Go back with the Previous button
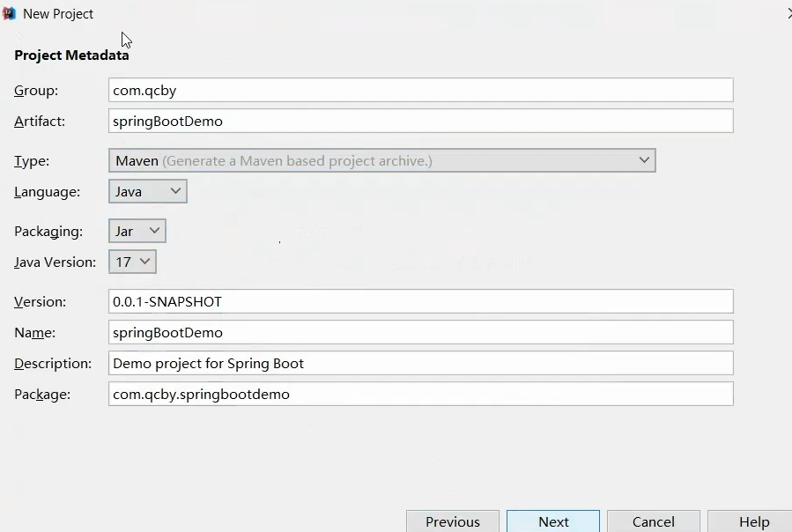Viewport: 792px width, 532px height. coord(453,521)
